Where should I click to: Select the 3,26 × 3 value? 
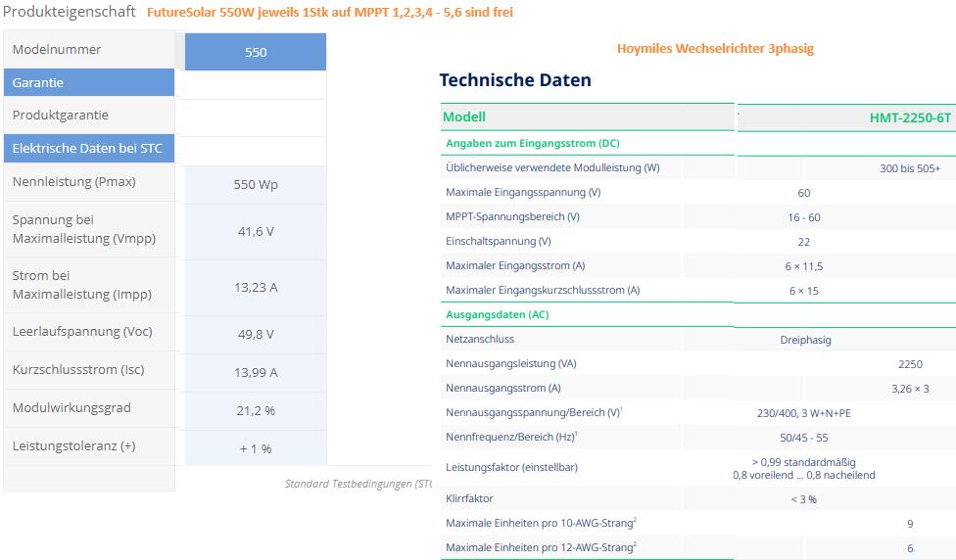click(910, 389)
